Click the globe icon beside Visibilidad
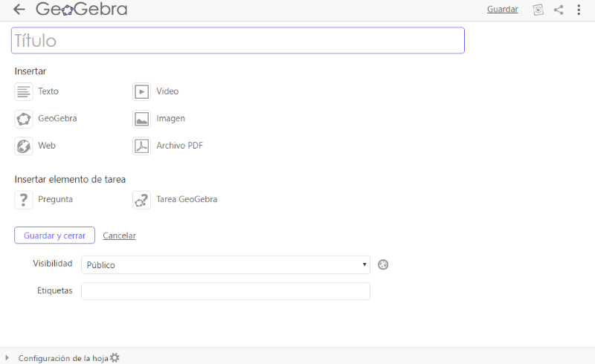 point(383,264)
